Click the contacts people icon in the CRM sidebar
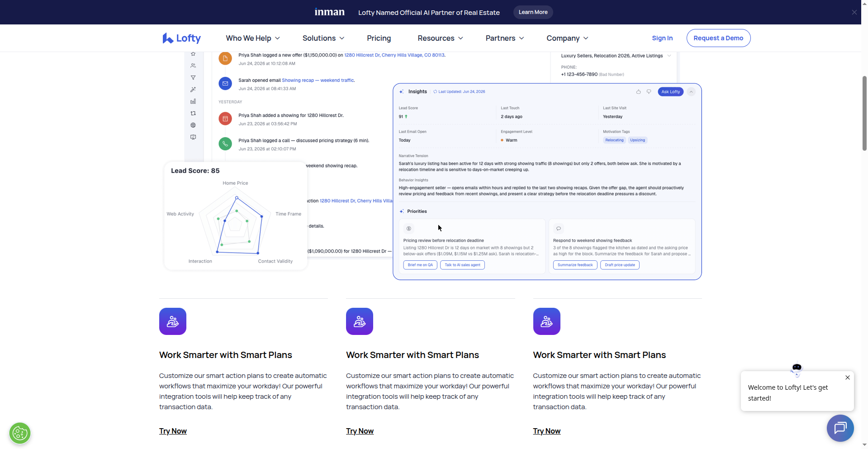The height and width of the screenshot is (449, 868). pos(193,66)
